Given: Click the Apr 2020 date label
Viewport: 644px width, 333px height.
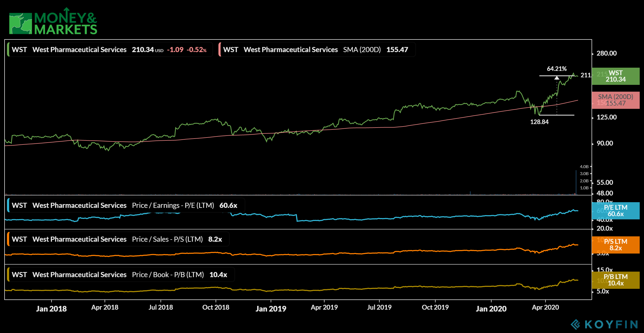Looking at the screenshot, I should click(x=545, y=307).
